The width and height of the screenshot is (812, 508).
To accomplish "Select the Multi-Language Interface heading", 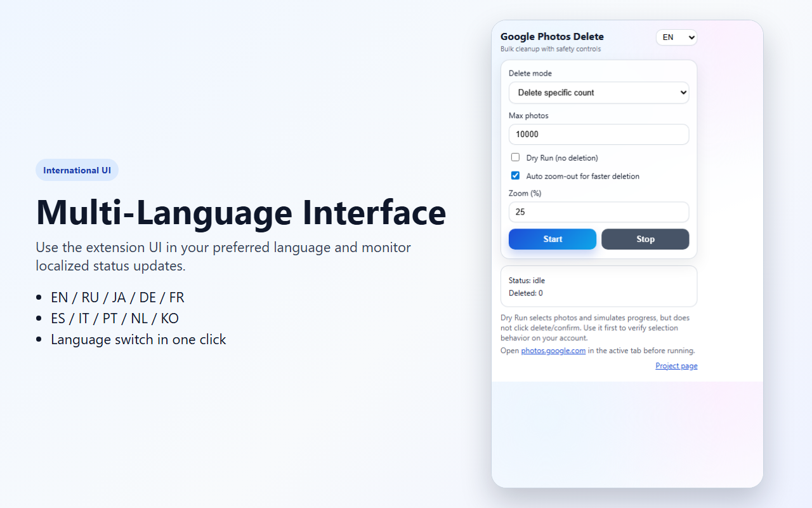I will click(x=241, y=212).
